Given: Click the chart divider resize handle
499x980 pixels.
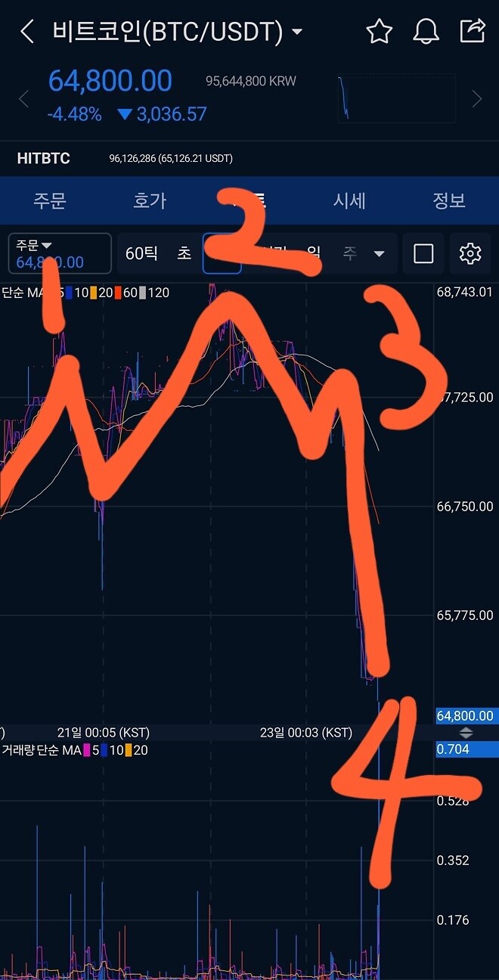Looking at the screenshot, I should pyautogui.click(x=466, y=733).
